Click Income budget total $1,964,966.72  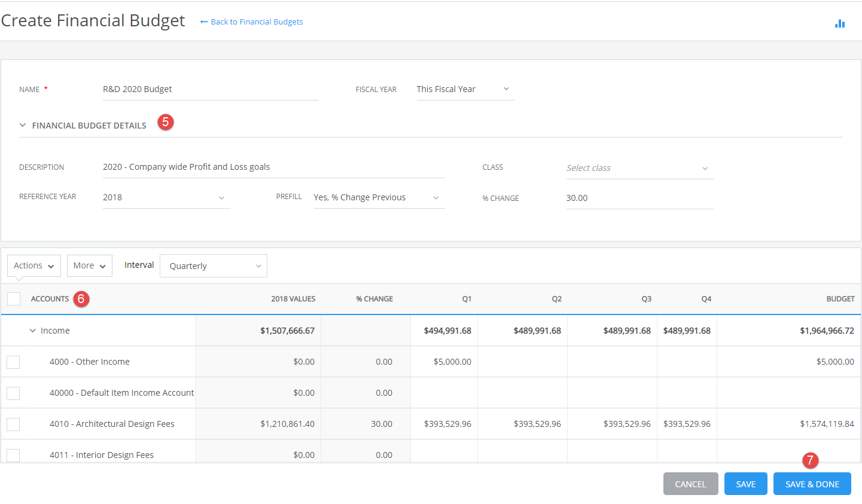[x=827, y=331]
